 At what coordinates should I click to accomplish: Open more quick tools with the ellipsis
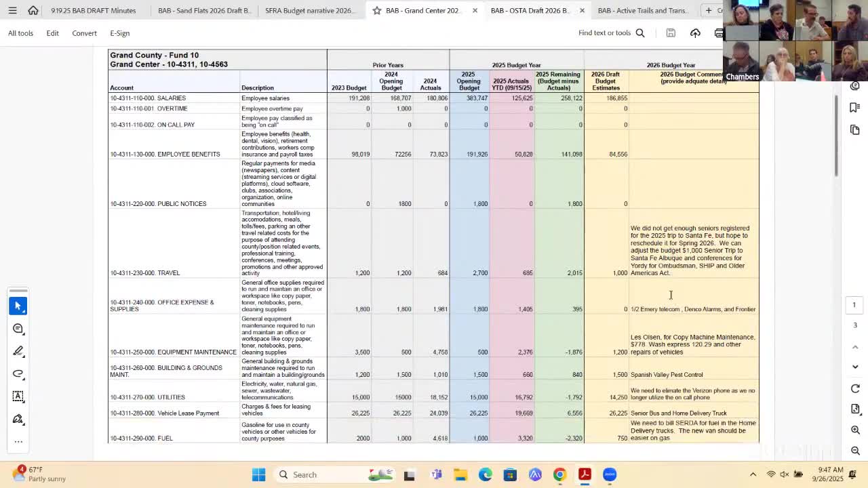click(18, 441)
